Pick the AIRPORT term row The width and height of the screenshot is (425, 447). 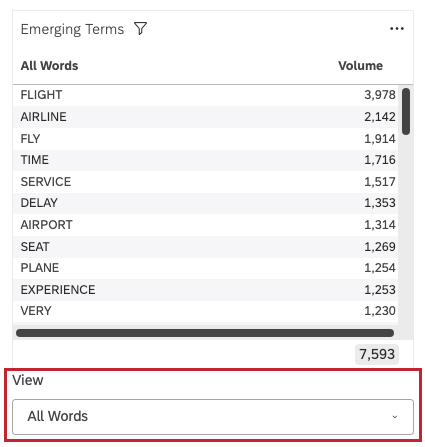(x=205, y=225)
